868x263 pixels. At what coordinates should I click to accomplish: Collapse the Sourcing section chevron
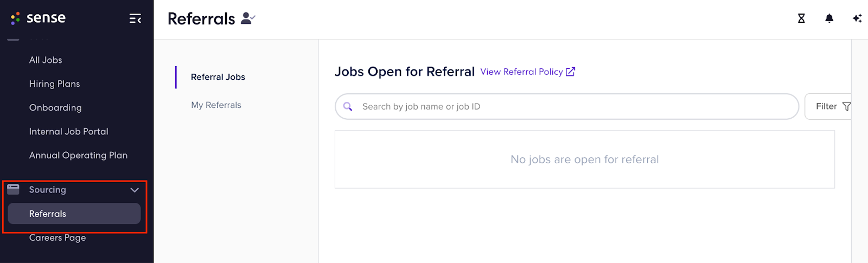point(135,190)
